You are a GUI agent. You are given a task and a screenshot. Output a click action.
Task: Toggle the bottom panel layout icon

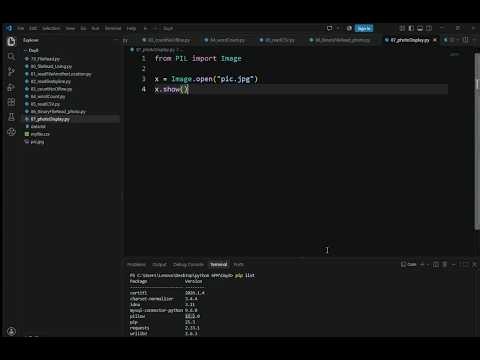[x=420, y=28]
